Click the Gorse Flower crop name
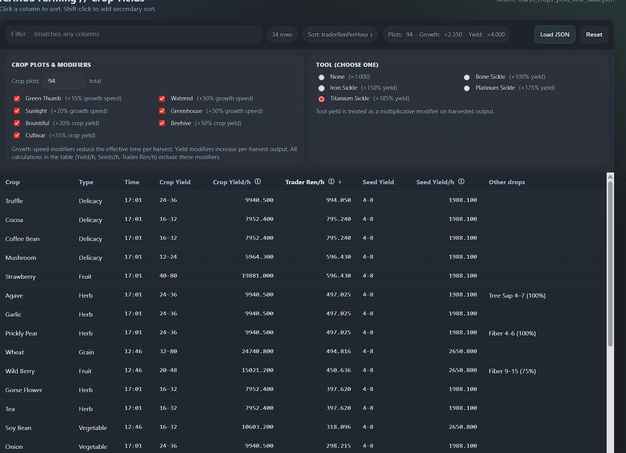Viewport: 626px width, 453px height. pyautogui.click(x=24, y=390)
